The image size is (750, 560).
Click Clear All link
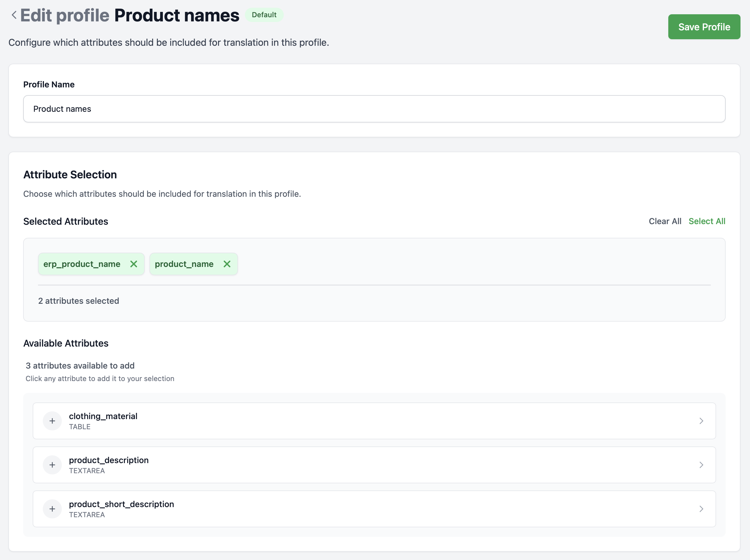665,221
